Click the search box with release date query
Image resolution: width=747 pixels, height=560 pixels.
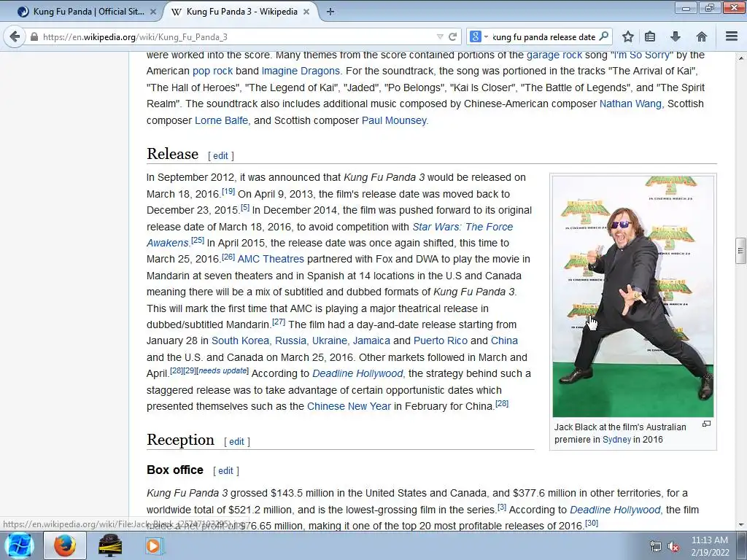[x=543, y=36]
